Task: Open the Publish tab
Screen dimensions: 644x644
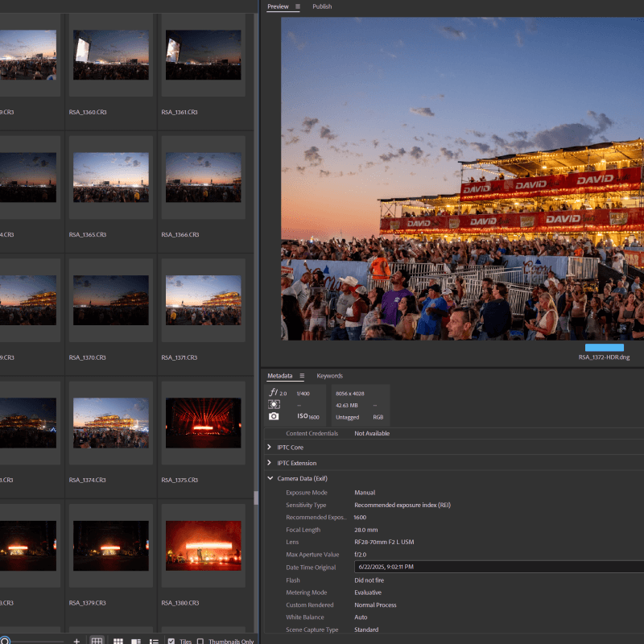Action: pos(322,6)
